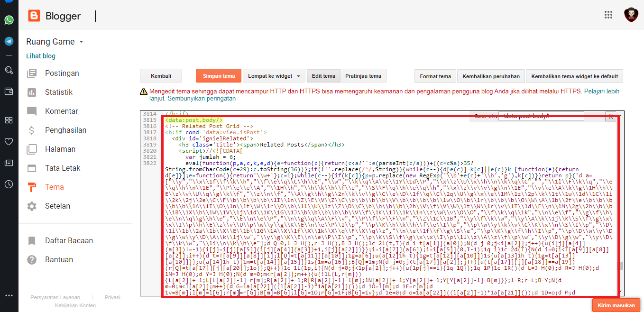Click the Kembalikan perubahan button

pos(491,76)
